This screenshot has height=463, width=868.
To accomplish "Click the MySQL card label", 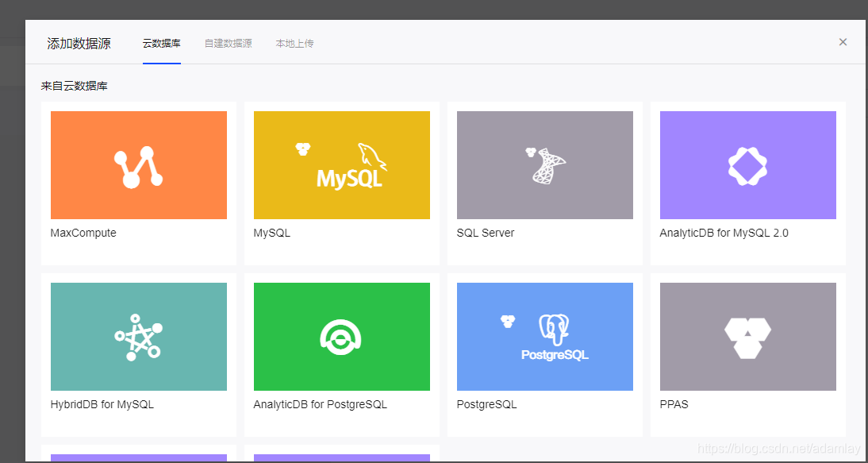I will point(272,233).
